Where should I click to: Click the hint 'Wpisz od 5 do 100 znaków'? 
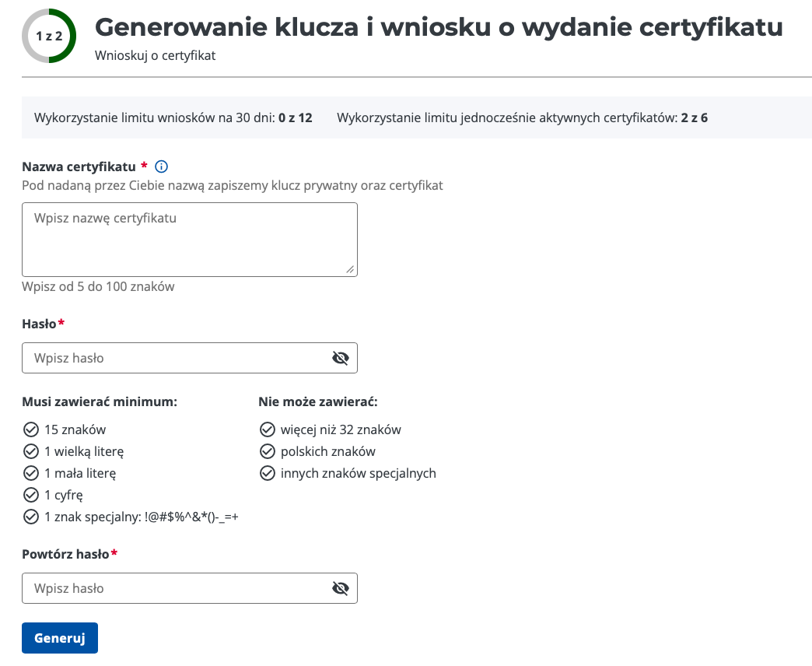(98, 287)
